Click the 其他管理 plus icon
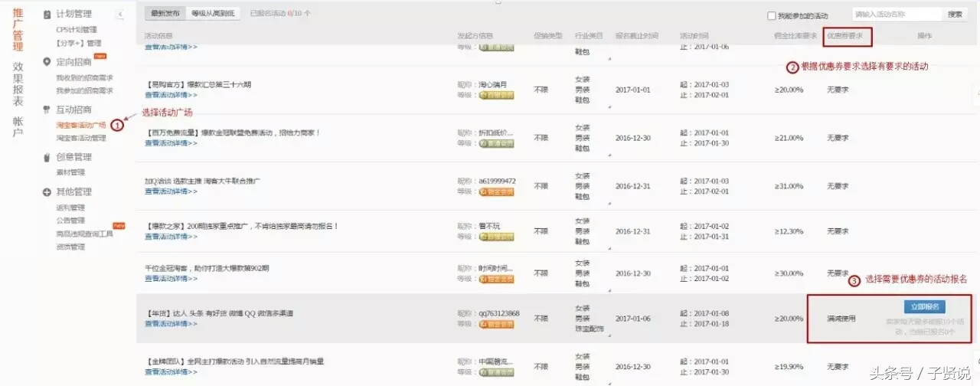The width and height of the screenshot is (980, 386). click(x=47, y=191)
